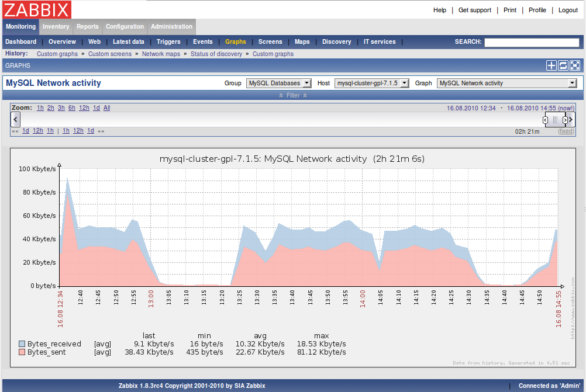Image resolution: width=586 pixels, height=392 pixels.
Task: Open the Host selection dropdown
Action: click(372, 83)
